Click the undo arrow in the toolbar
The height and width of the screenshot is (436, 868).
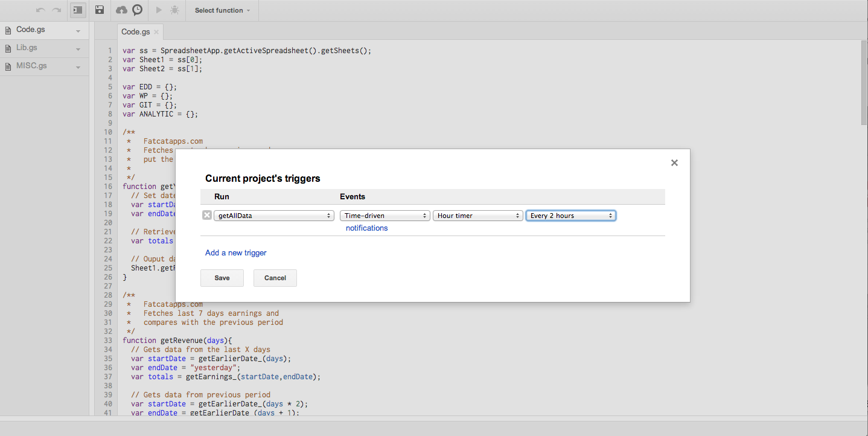click(x=40, y=10)
